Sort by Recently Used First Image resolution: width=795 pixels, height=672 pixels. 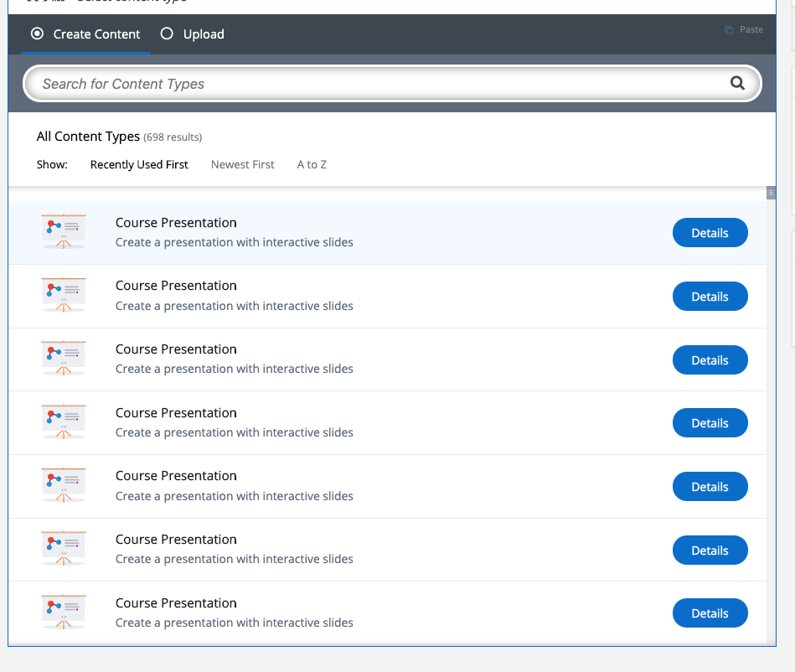(x=139, y=165)
